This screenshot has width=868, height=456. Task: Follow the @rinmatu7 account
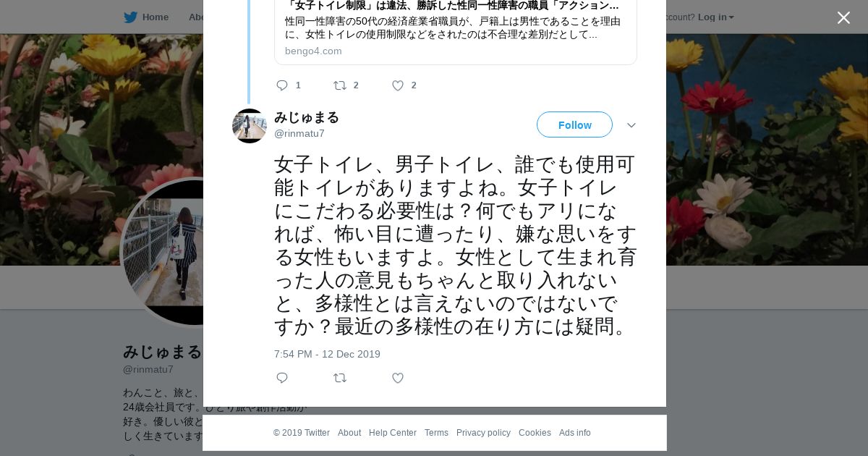tap(574, 124)
